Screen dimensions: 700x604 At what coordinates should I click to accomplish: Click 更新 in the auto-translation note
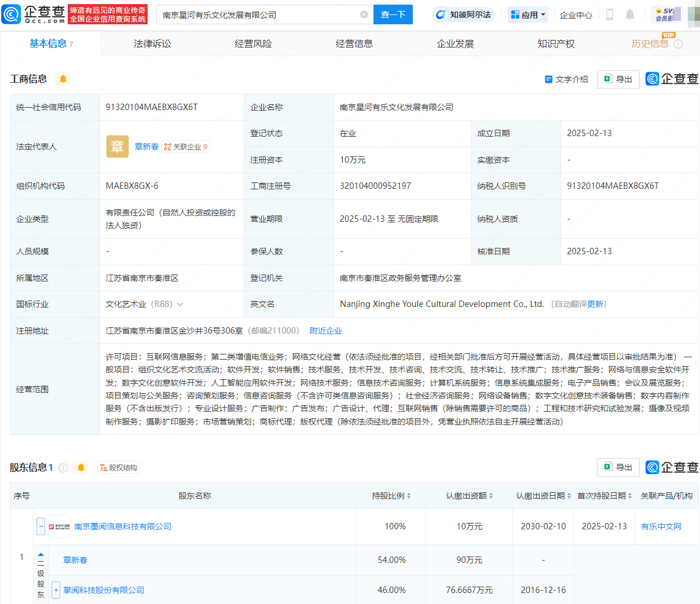click(595, 304)
